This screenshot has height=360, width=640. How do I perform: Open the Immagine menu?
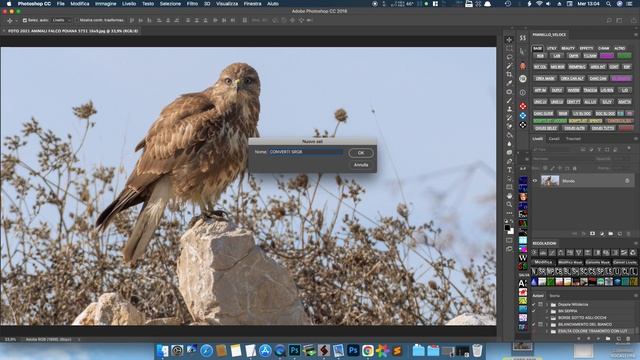[105, 4]
